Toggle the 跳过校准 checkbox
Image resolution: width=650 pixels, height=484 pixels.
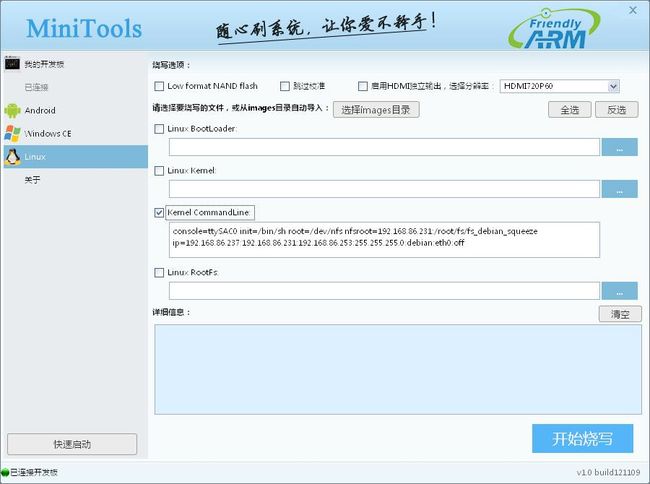285,86
